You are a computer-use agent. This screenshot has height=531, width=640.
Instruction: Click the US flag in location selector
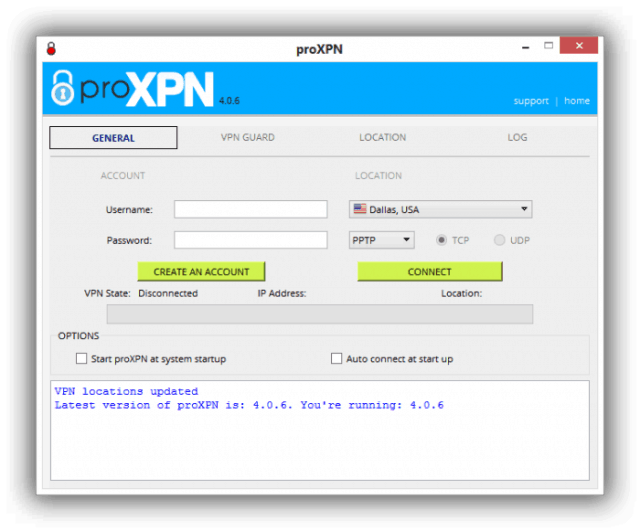click(360, 209)
